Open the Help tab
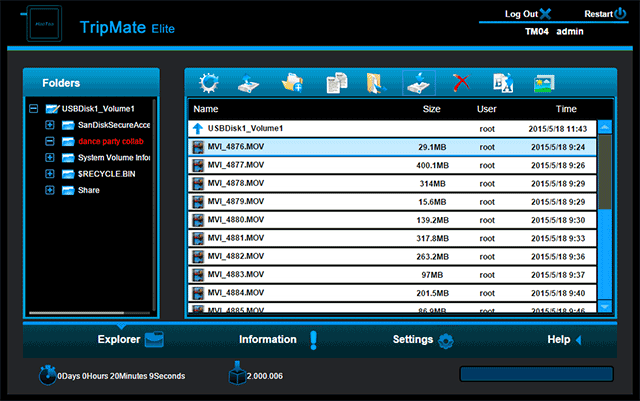This screenshot has width=640, height=401. pyautogui.click(x=564, y=339)
